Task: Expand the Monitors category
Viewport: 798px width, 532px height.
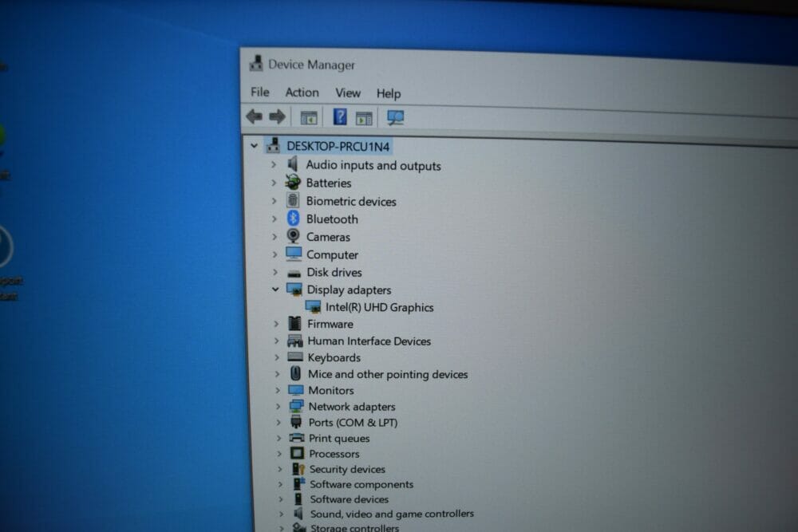Action: [x=278, y=390]
